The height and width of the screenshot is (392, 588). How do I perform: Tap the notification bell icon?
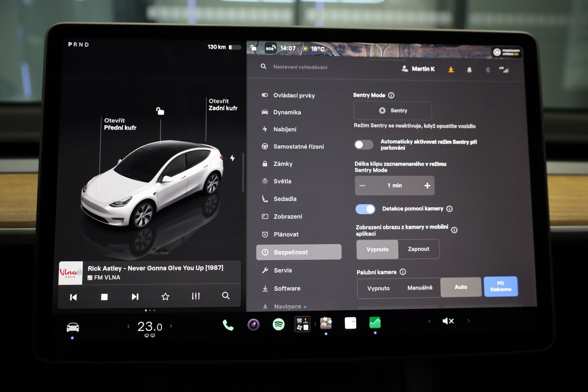pos(469,70)
